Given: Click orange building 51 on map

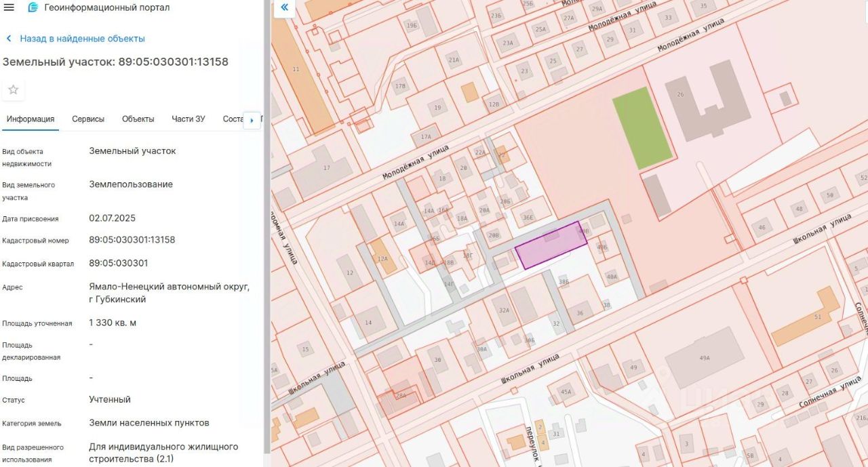Looking at the screenshot, I should [804, 315].
